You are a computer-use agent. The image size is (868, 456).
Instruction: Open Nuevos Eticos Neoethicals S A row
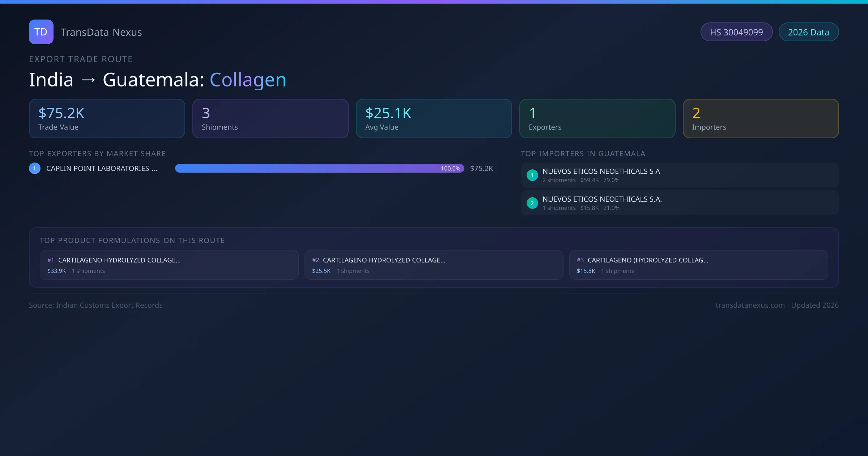pyautogui.click(x=679, y=175)
